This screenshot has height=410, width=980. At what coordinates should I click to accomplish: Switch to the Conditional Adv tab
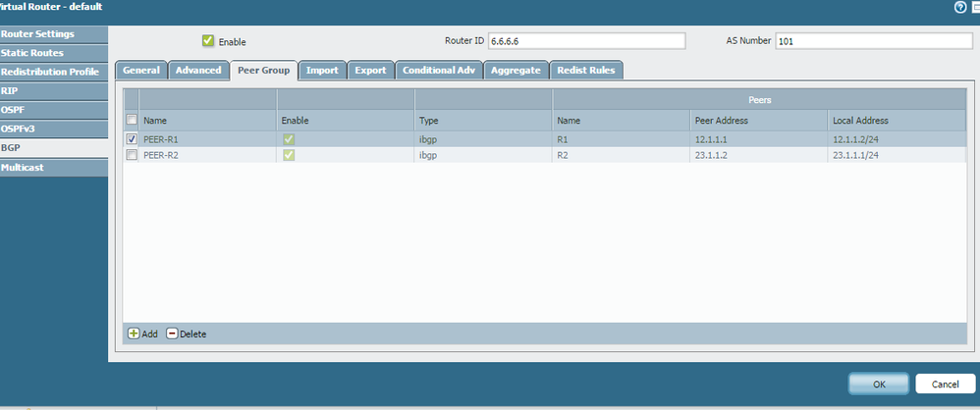439,71
